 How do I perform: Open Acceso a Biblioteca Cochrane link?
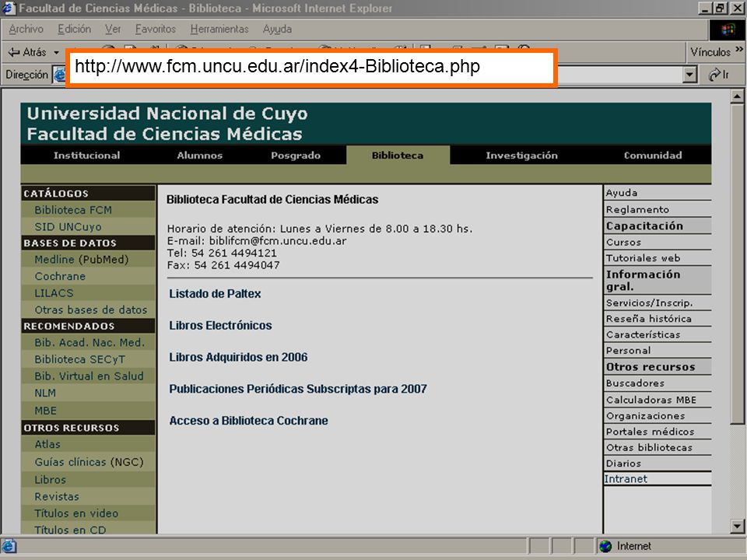(249, 421)
